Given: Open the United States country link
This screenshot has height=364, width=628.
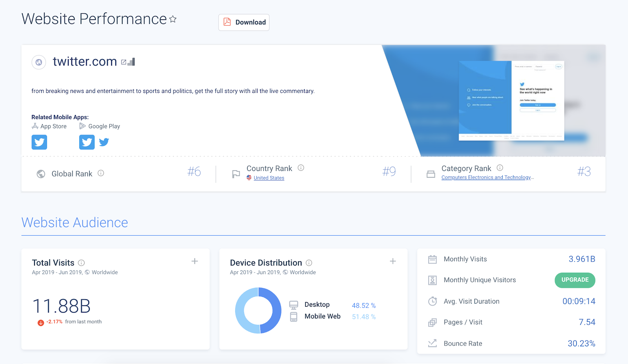Looking at the screenshot, I should coord(269,178).
